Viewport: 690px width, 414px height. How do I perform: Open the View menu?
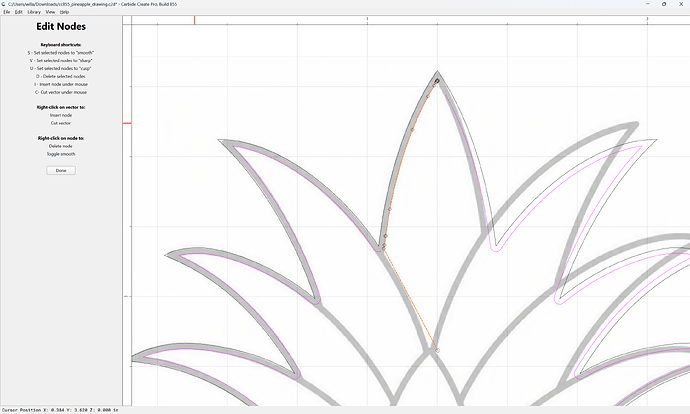(x=50, y=12)
